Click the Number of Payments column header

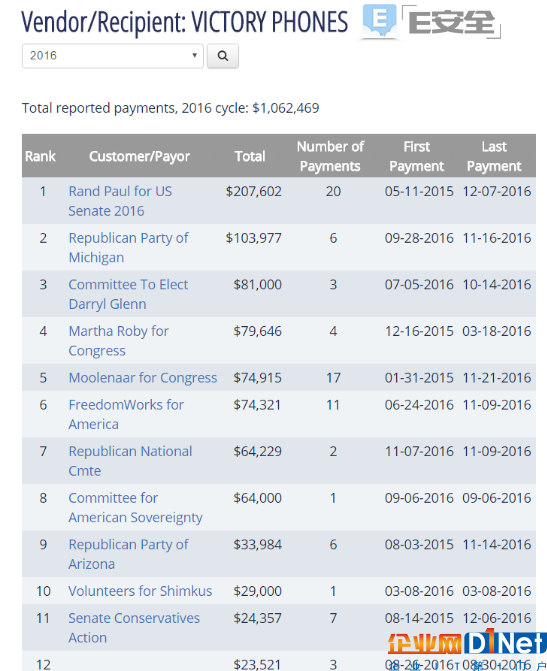(x=330, y=156)
